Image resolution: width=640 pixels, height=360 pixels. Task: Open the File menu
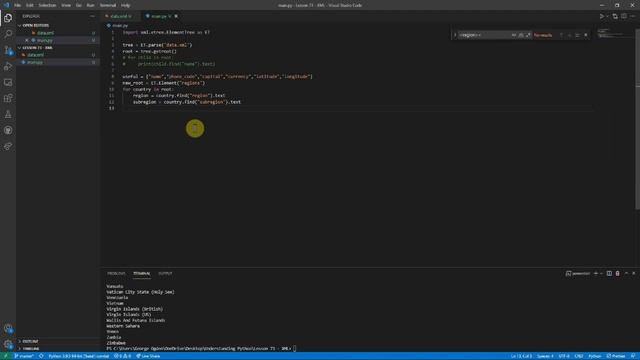pyautogui.click(x=18, y=5)
